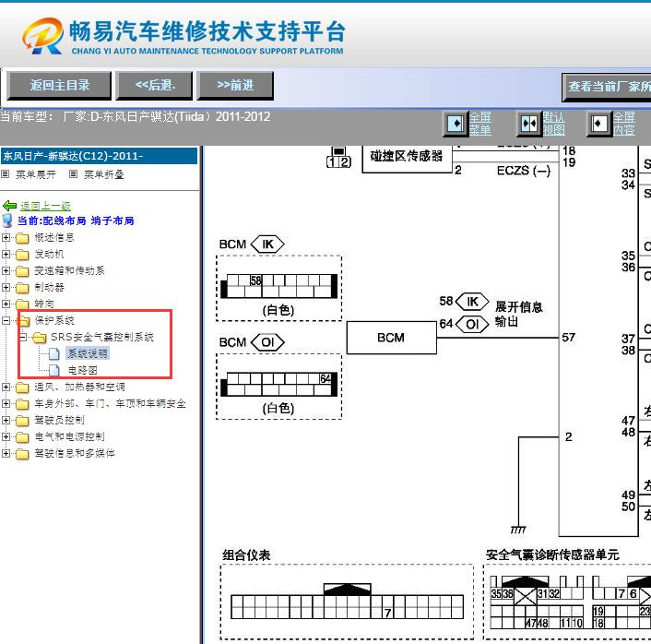Click the 制动器 folder icon
The height and width of the screenshot is (644, 651).
[22, 288]
